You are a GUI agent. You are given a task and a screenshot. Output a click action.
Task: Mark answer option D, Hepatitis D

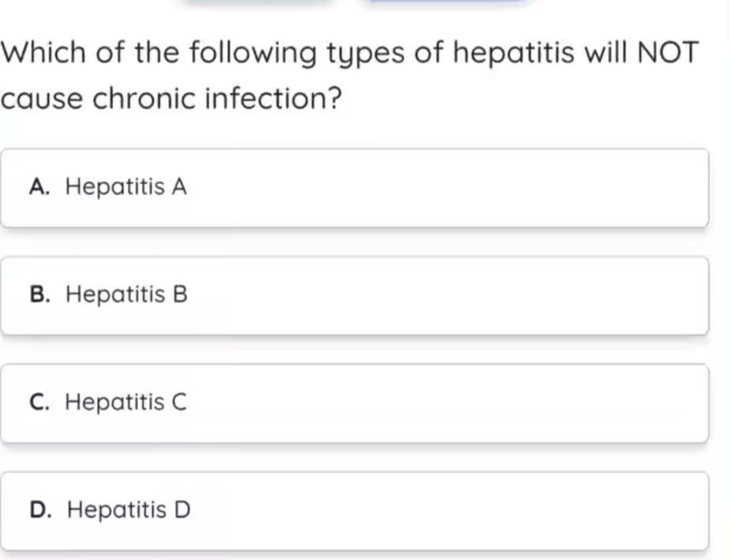coord(354,510)
